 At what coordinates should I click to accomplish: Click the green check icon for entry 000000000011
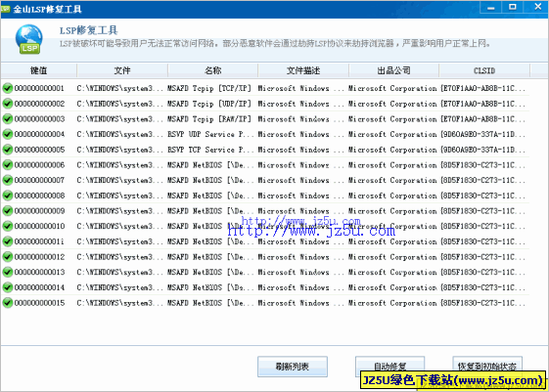coord(8,241)
